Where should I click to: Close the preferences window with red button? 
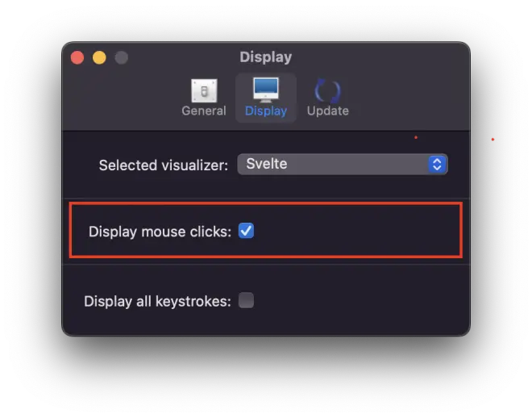77,57
